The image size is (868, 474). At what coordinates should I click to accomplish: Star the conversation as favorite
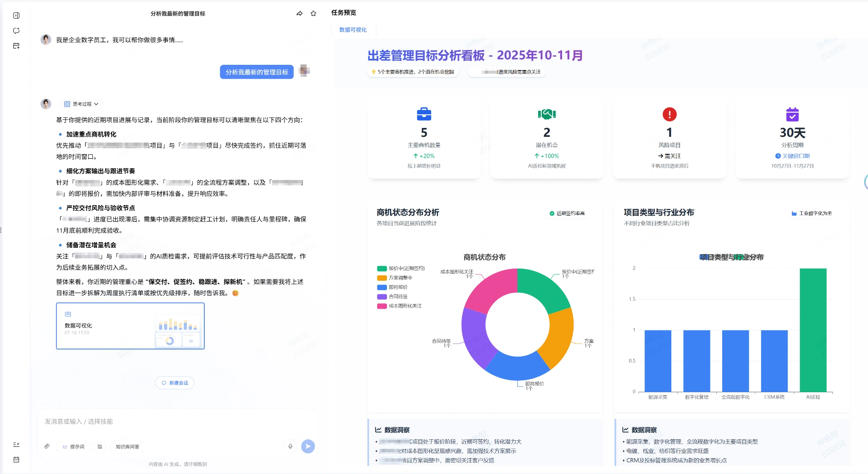coord(313,14)
